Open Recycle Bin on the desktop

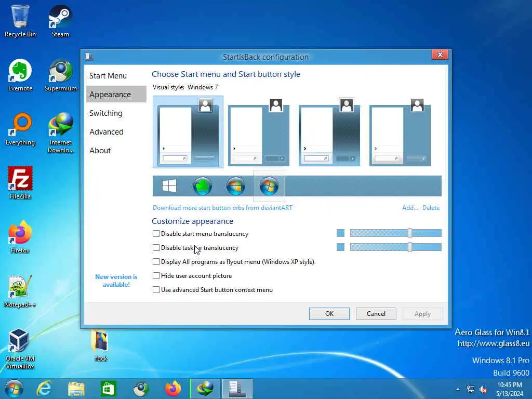coord(20,21)
